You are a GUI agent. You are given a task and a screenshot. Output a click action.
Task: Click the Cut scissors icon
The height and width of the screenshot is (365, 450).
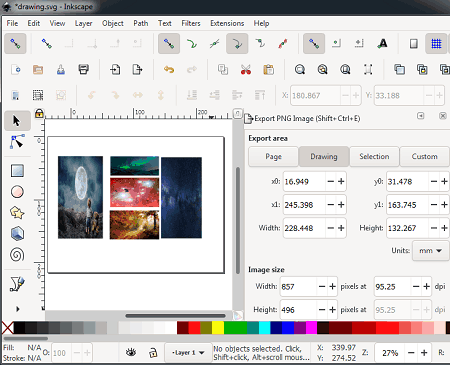point(246,69)
